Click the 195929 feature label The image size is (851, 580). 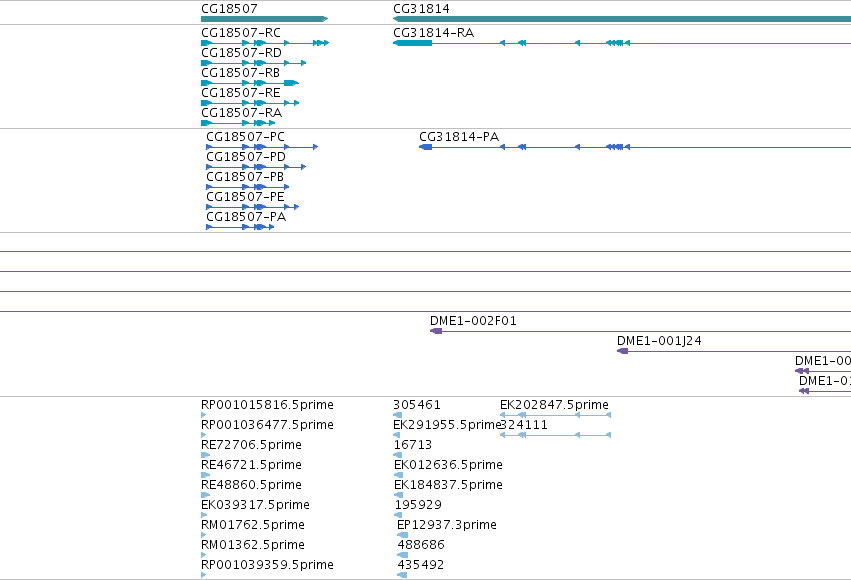[418, 505]
